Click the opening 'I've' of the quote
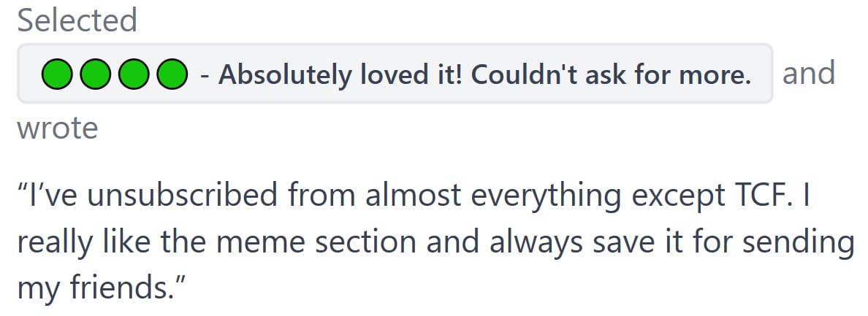Viewport: 868px width, 316px height. [45, 197]
